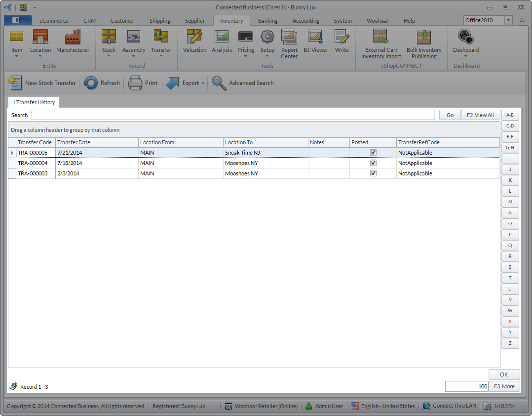Toggle Posted checkbox for TRA-000005
Screen dimensions: 532x416
[373, 153]
